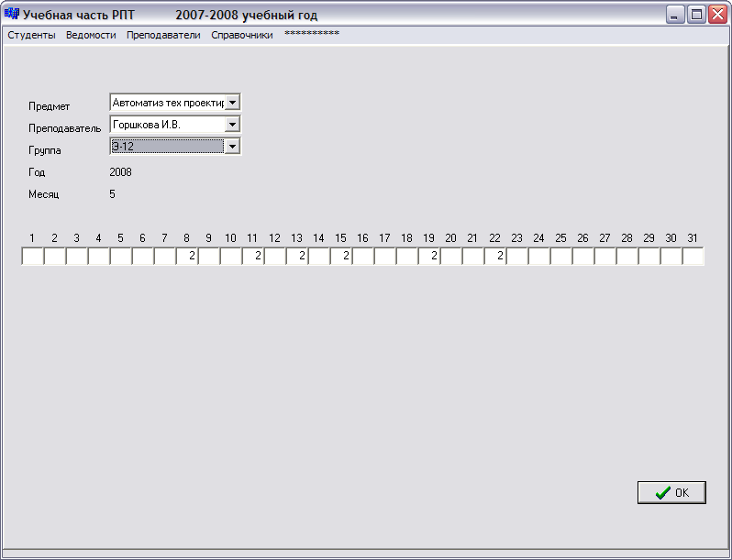Click the day 21 input cell
Viewport: 732px width, 560px height.
(473, 256)
